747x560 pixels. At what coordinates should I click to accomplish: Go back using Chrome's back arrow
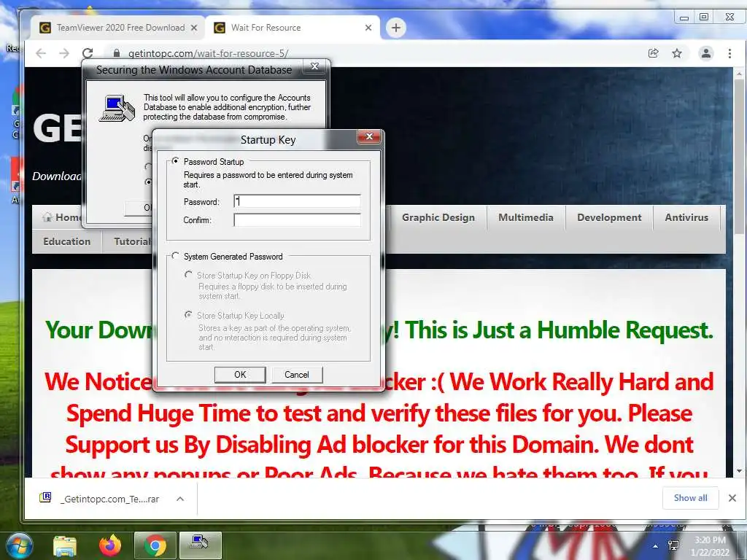(x=41, y=53)
